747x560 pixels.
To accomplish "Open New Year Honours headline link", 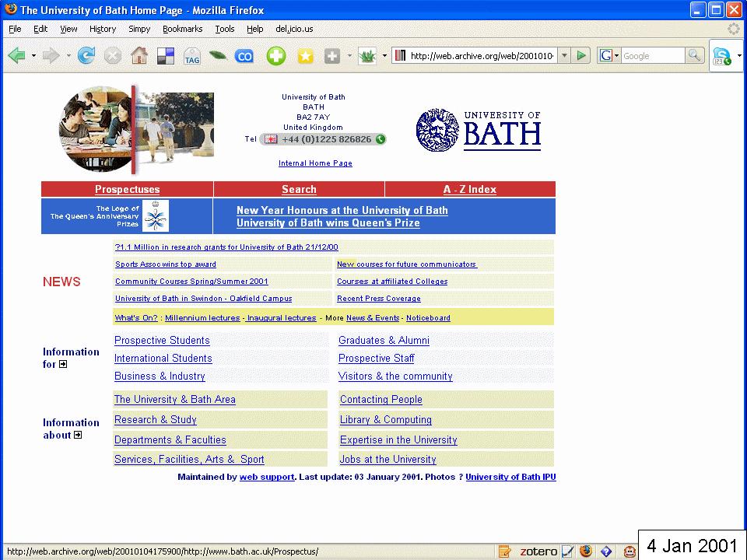I will pos(342,210).
